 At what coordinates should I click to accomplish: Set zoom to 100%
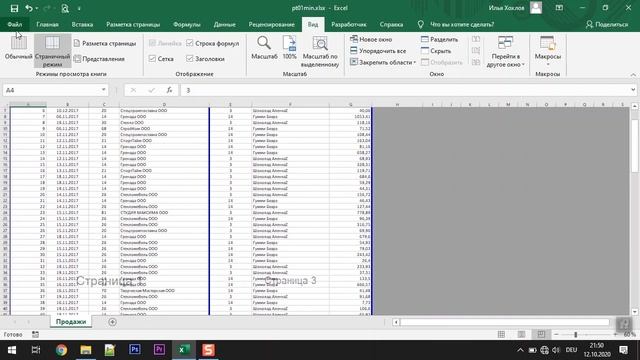289,48
